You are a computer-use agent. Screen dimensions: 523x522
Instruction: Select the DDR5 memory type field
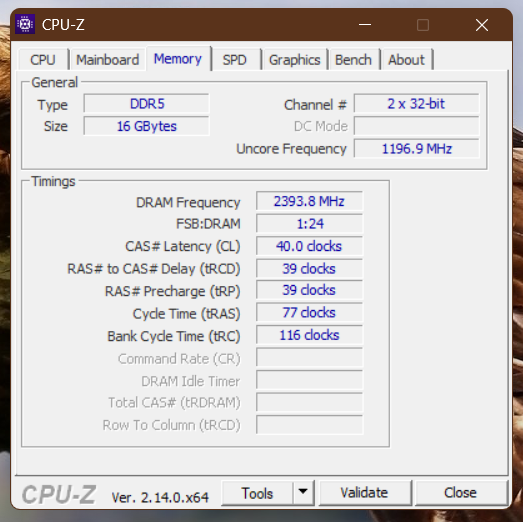[x=146, y=104]
